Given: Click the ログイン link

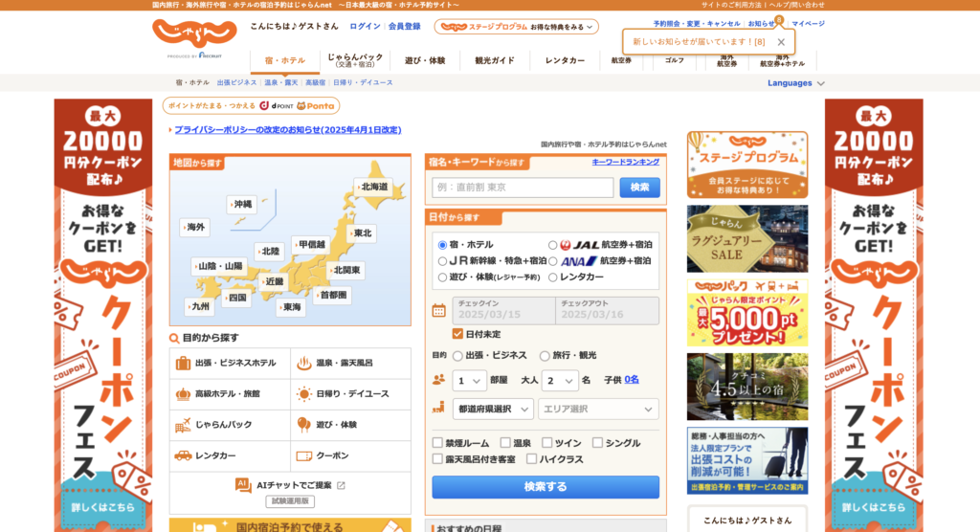Looking at the screenshot, I should (365, 26).
